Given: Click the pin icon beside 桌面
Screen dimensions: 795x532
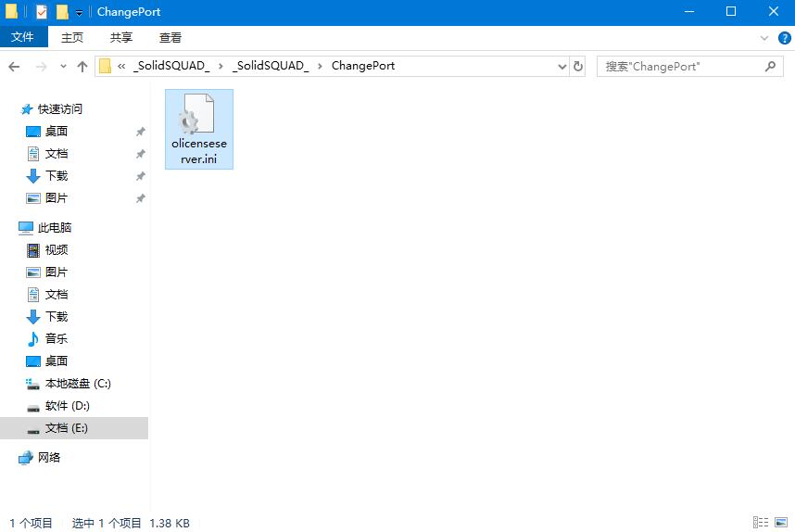Looking at the screenshot, I should pyautogui.click(x=141, y=132).
